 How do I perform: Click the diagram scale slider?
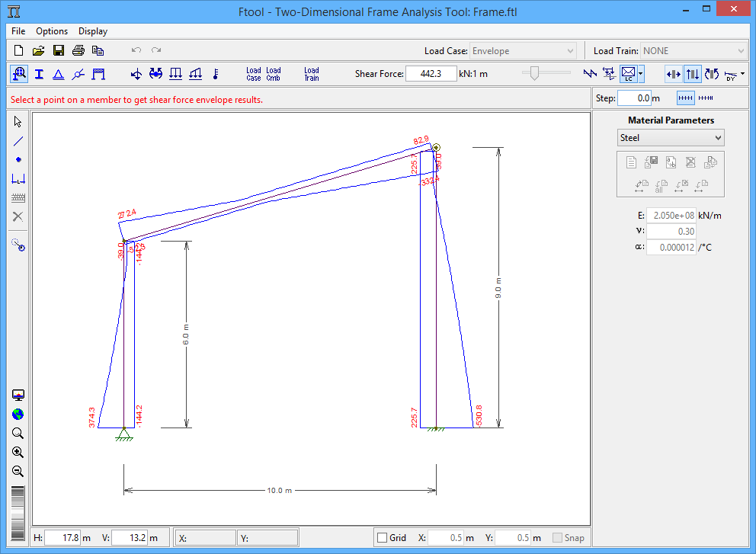tap(534, 73)
